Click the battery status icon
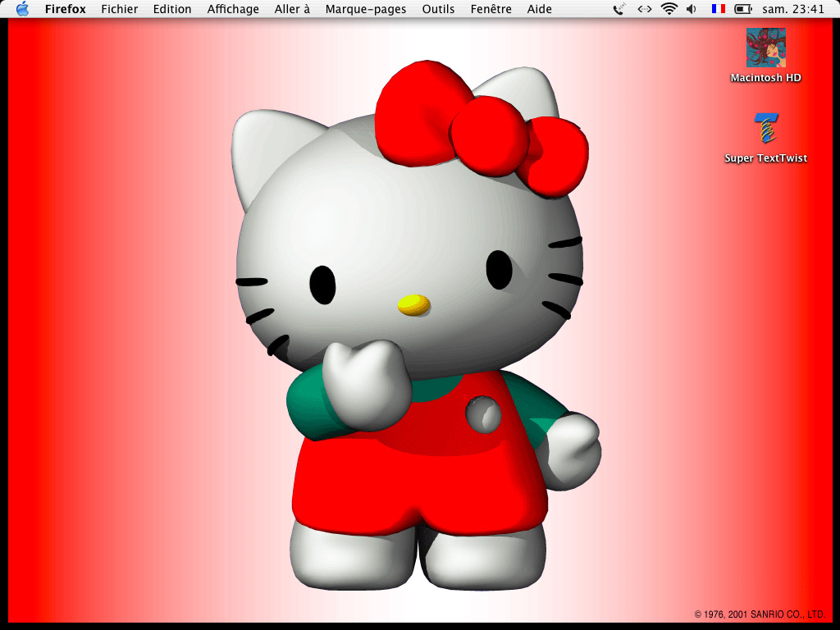The height and width of the screenshot is (630, 840). pyautogui.click(x=743, y=9)
